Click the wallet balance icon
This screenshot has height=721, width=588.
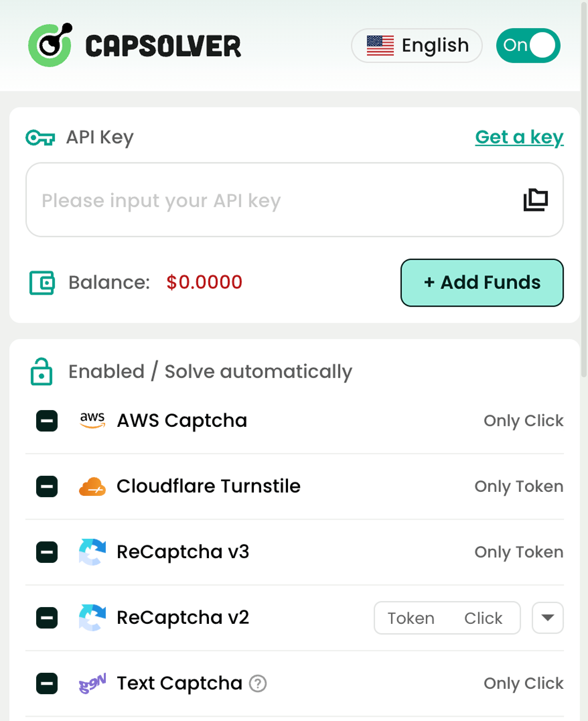(42, 282)
